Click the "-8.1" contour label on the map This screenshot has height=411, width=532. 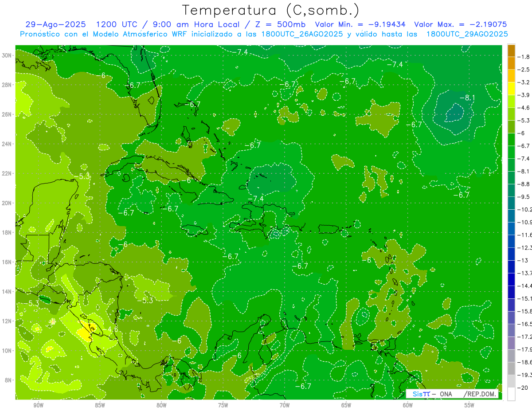click(467, 98)
